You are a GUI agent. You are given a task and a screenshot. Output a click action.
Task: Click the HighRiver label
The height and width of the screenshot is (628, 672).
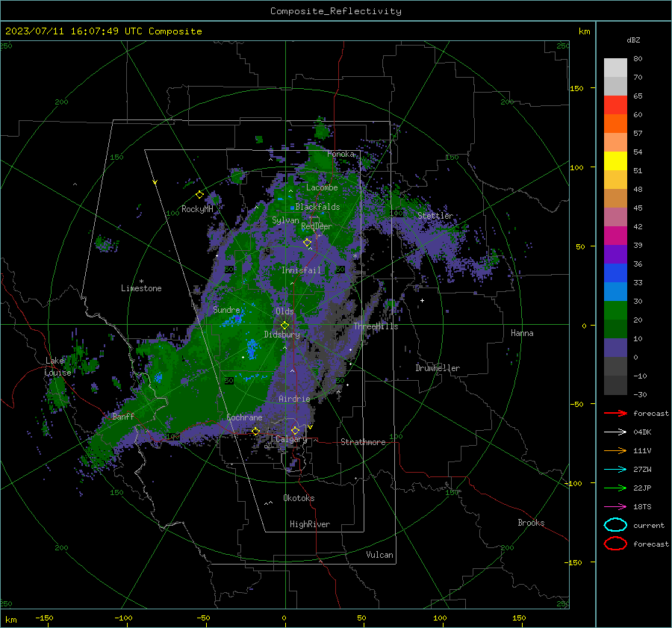[x=310, y=524]
